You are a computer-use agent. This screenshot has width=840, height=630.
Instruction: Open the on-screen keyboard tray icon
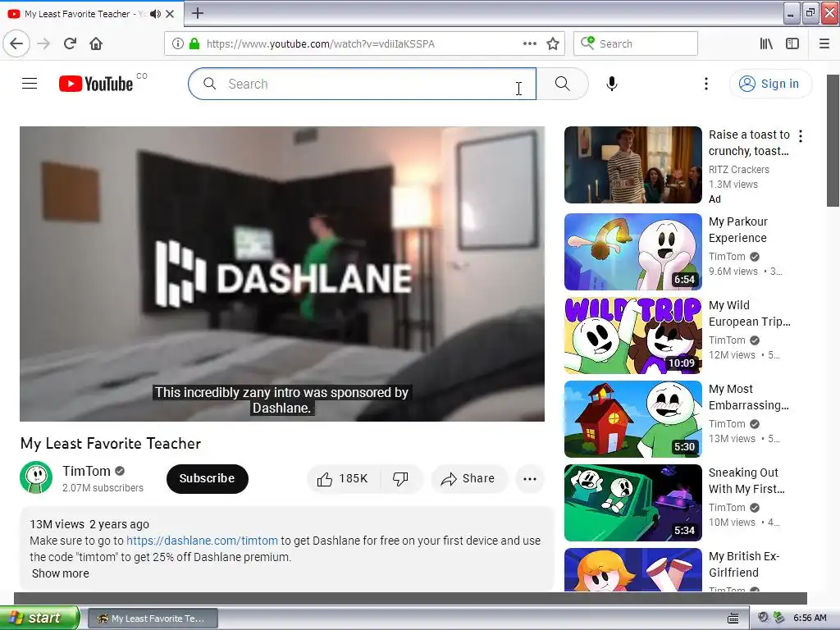733,618
